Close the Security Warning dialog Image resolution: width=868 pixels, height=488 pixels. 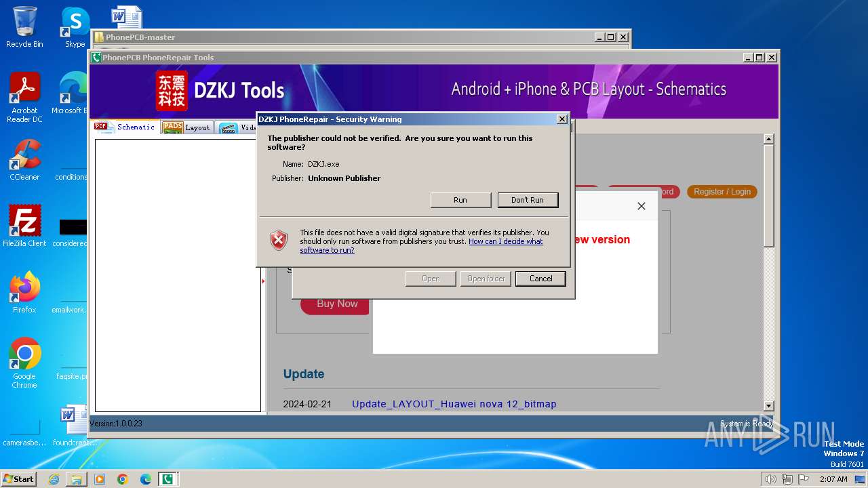click(561, 119)
